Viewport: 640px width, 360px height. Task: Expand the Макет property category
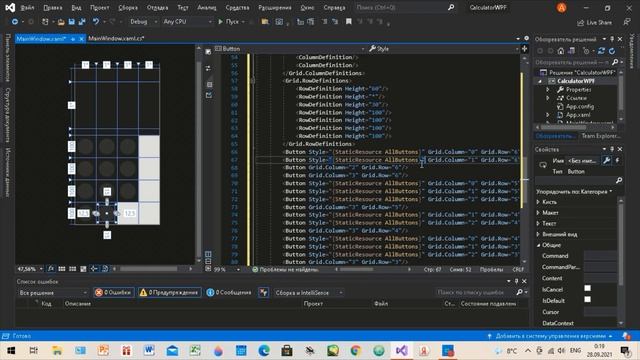click(538, 213)
